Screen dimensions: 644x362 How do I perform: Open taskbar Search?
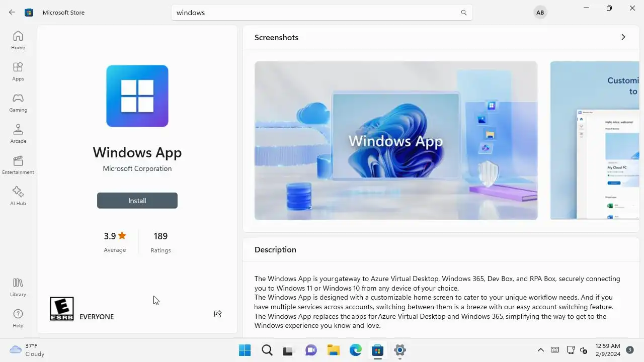click(267, 350)
